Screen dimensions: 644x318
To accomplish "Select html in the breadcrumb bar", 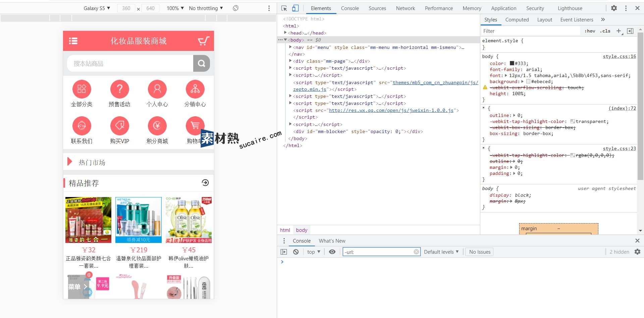I will pos(285,230).
